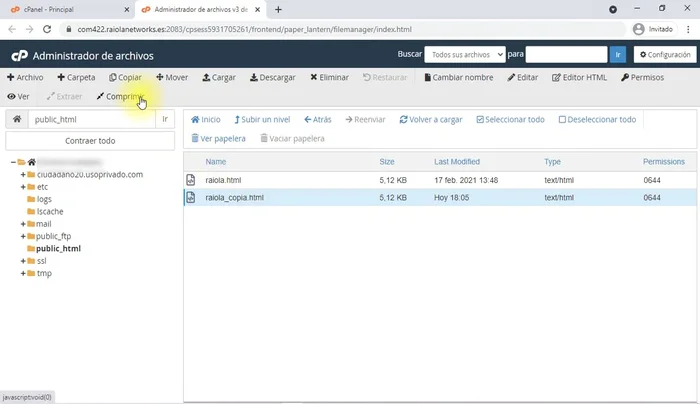Select the raiola_copia.html file name
The image size is (700, 404).
[234, 197]
